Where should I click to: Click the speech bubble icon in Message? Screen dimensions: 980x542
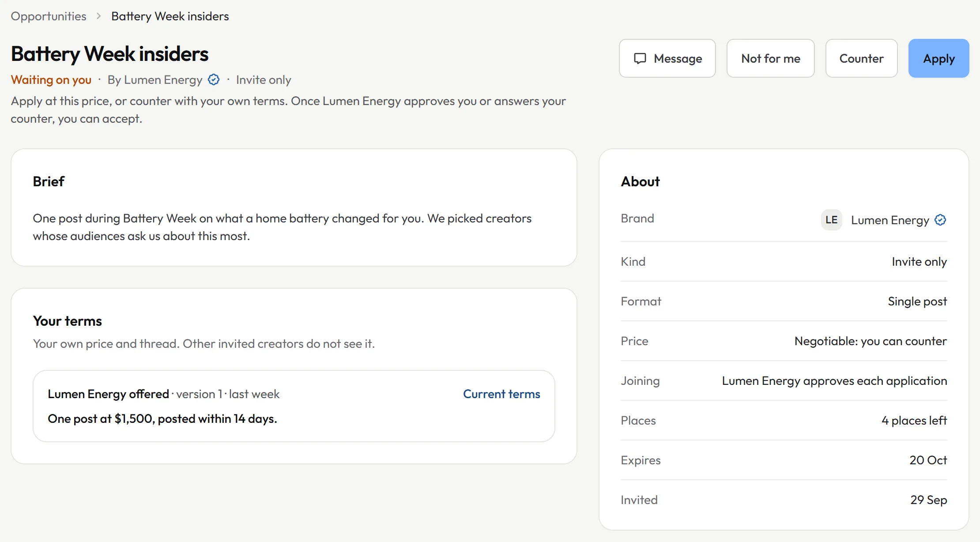tap(640, 58)
